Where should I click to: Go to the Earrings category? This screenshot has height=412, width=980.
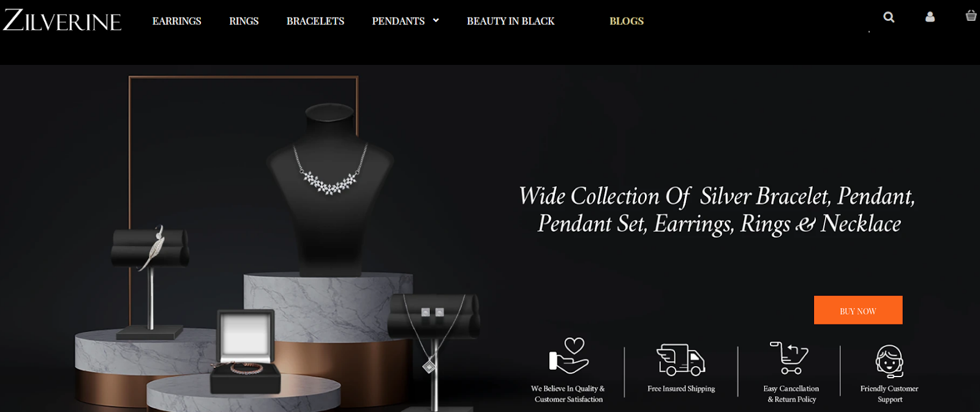point(176,21)
